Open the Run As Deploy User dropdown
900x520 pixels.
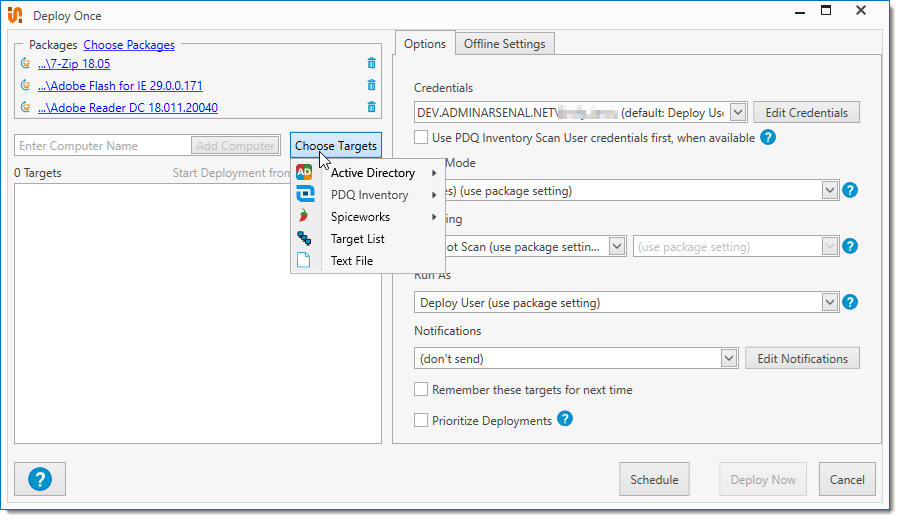(829, 302)
